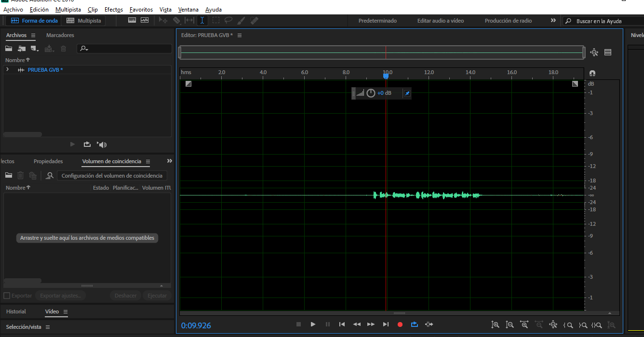Open the Editor panel menu
Viewport: 644px width, 337px height.
240,35
